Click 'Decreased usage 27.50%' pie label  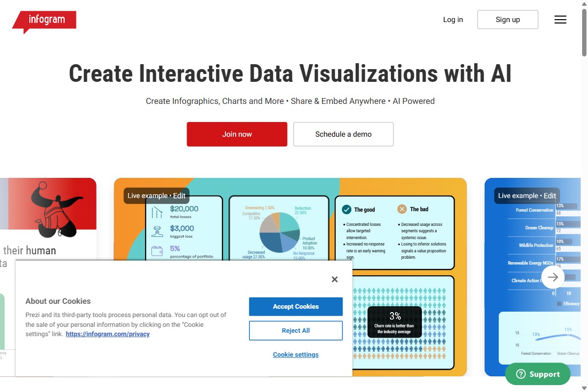(253, 254)
